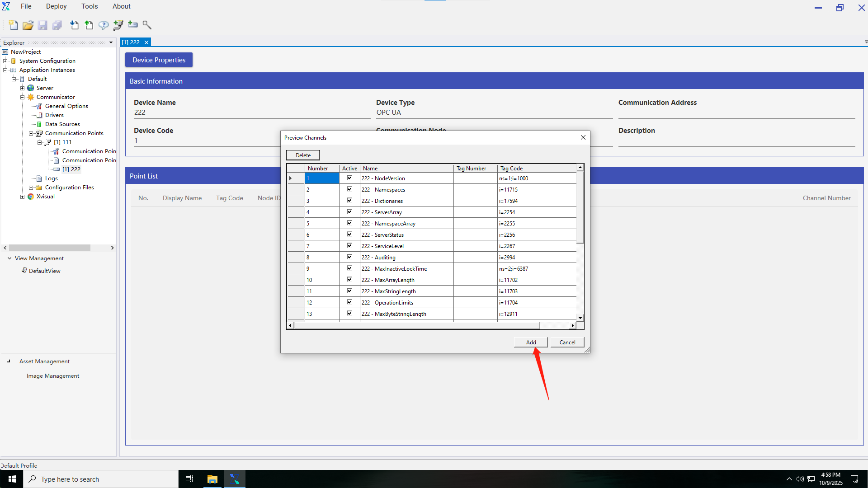Open the Deploy menu
868x488 pixels.
pos(56,6)
